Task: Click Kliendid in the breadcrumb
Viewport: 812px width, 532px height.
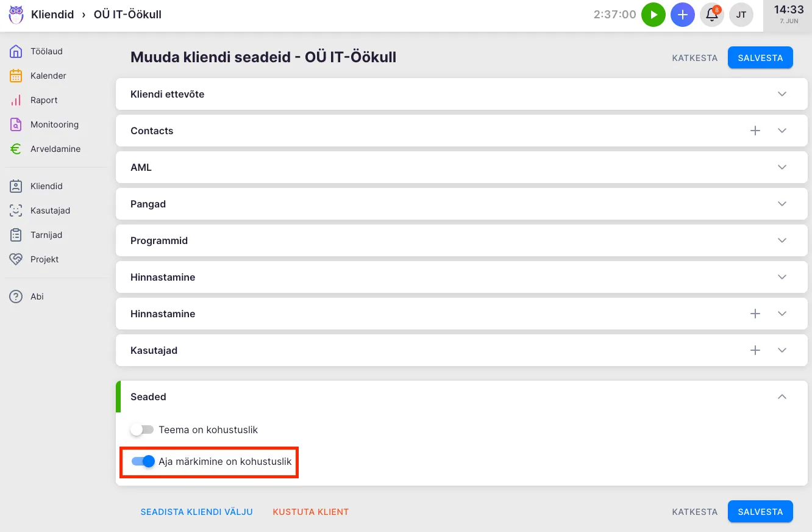Action: [52, 15]
